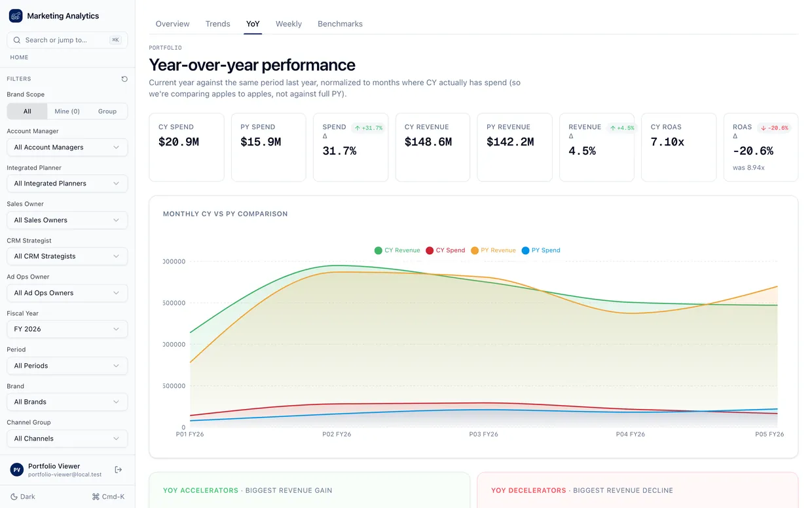Click MONTHLY CY VS PY COMPARISON title
Viewport: 812px width, 508px height.
coord(225,214)
